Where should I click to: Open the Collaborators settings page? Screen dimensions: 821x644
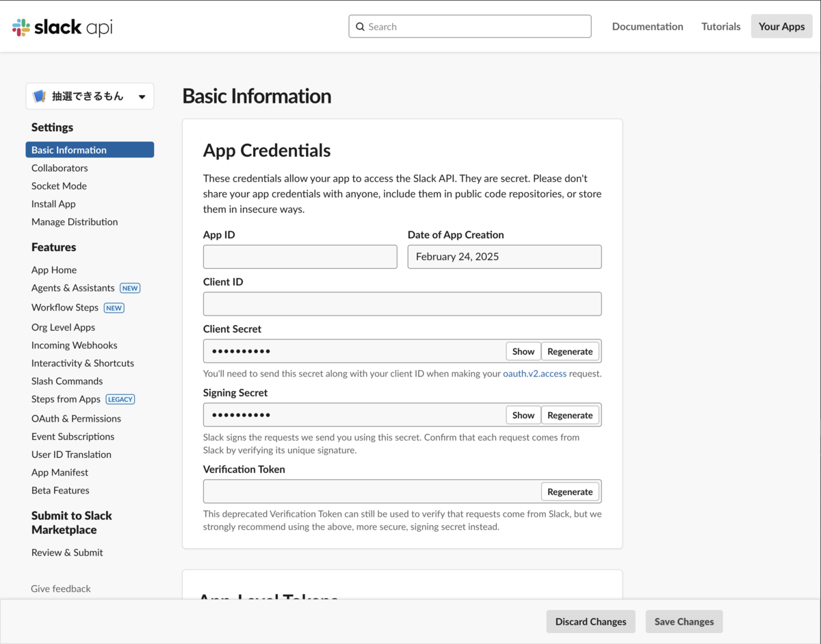click(60, 168)
